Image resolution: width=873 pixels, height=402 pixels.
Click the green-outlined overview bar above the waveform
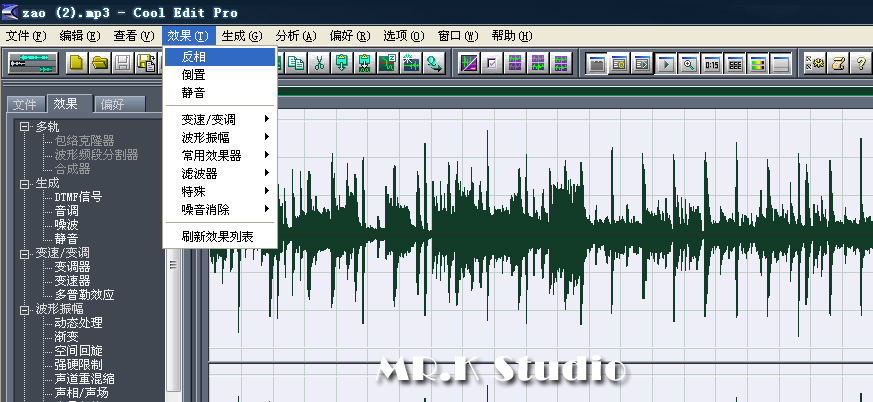tap(575, 91)
